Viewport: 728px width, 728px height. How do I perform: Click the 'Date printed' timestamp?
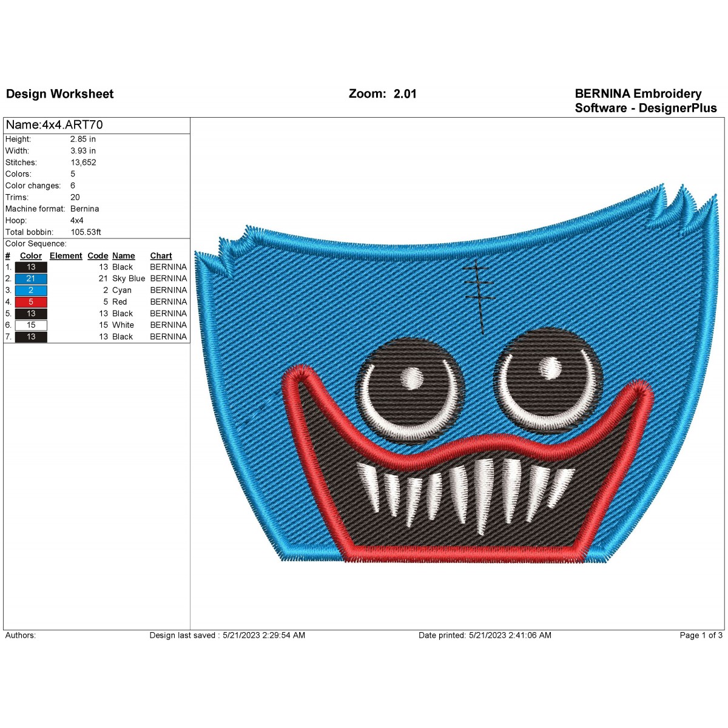(485, 635)
